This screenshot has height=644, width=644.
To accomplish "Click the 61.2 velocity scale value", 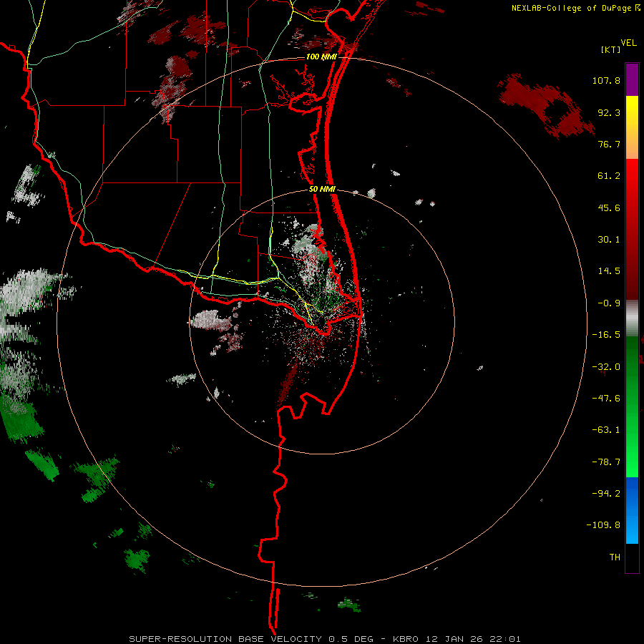I will [x=609, y=176].
